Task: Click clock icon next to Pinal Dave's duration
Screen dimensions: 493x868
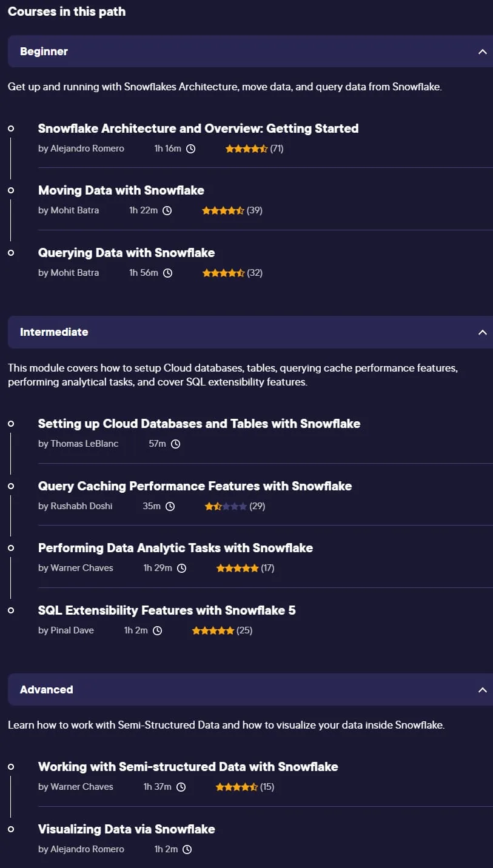Action: pyautogui.click(x=157, y=630)
